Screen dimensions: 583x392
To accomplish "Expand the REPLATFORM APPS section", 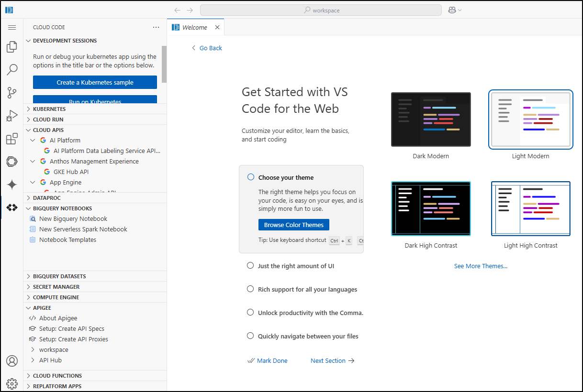I will [x=95, y=386].
